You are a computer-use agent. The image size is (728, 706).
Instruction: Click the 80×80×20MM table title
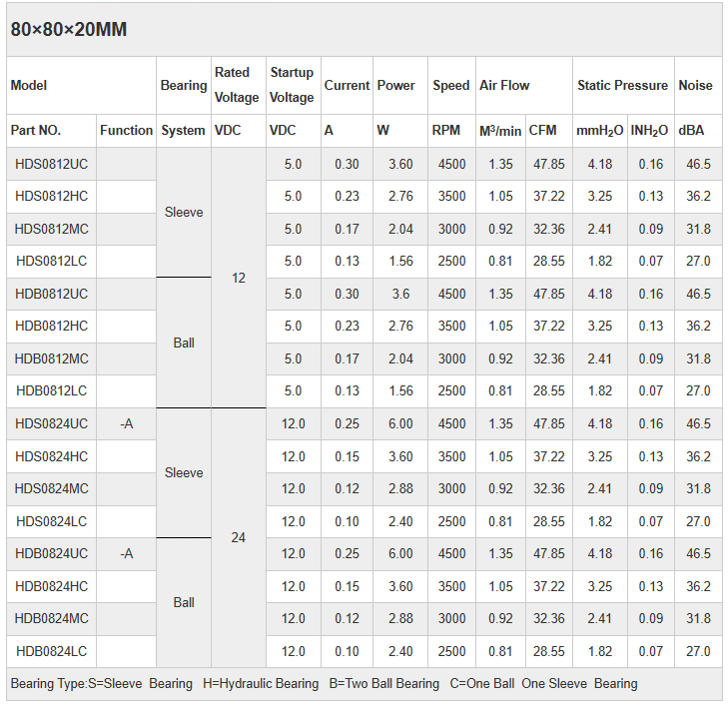click(69, 29)
